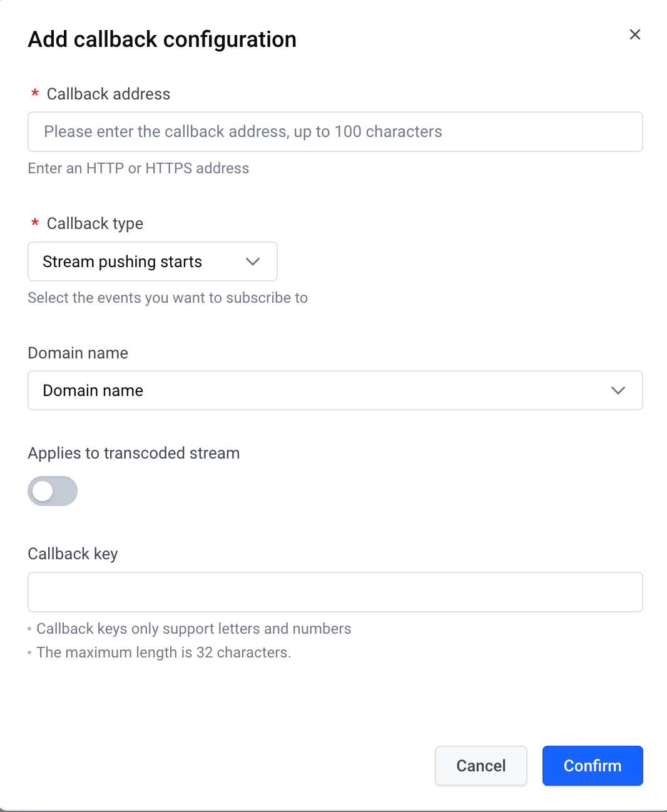Click the Callback address input field
The height and width of the screenshot is (812, 667).
pos(335,132)
